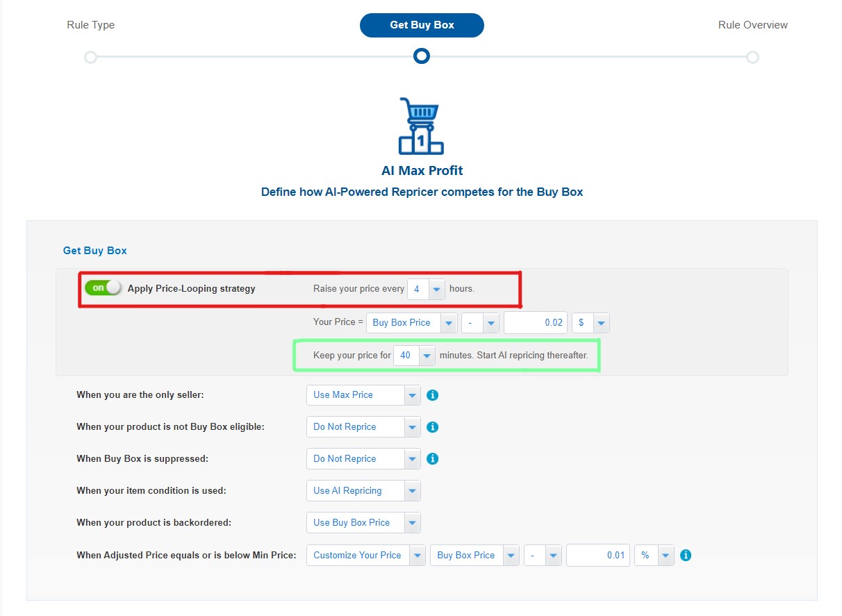Click the Rule Overview progress circle
Image resolution: width=842 pixels, height=616 pixels.
752,57
